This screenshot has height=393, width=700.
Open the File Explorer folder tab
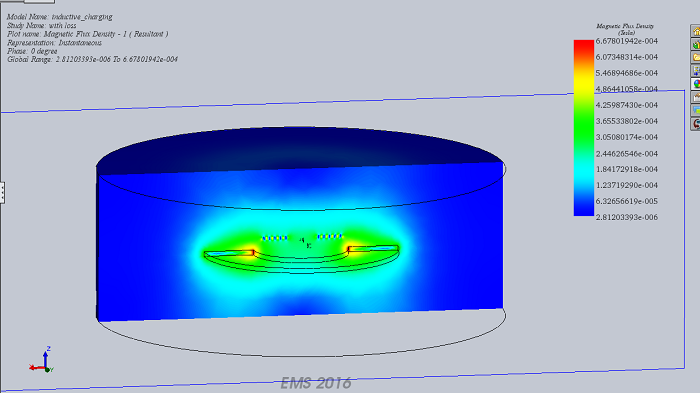pyautogui.click(x=696, y=58)
